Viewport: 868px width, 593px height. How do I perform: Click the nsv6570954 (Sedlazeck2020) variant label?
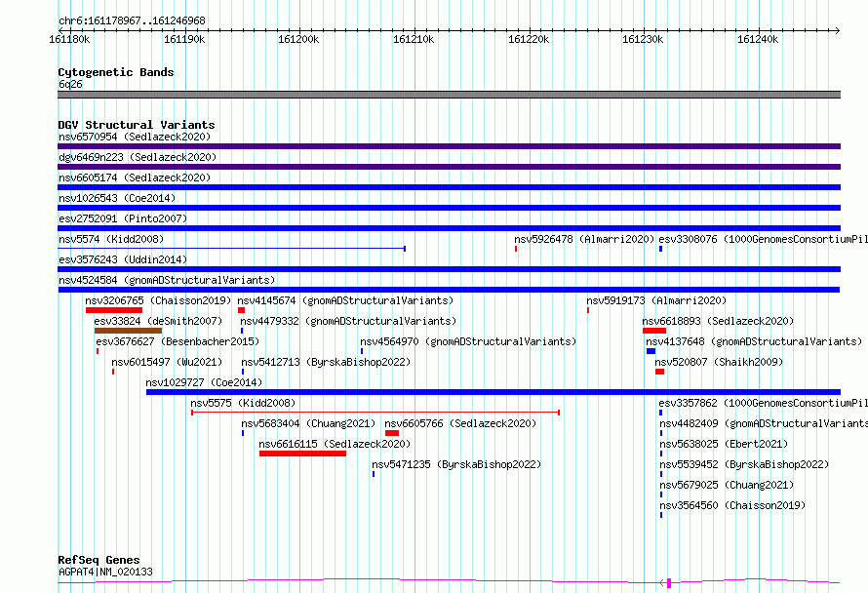click(x=135, y=137)
